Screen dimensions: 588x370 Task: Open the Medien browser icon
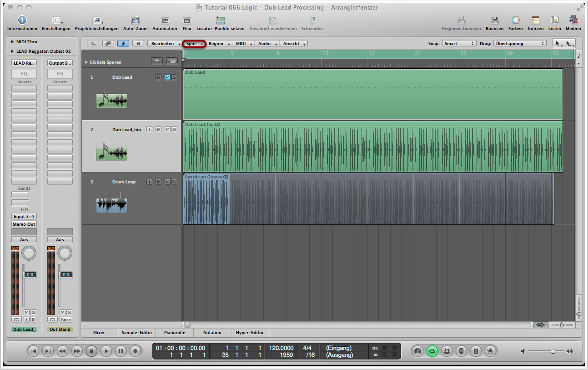(x=573, y=20)
